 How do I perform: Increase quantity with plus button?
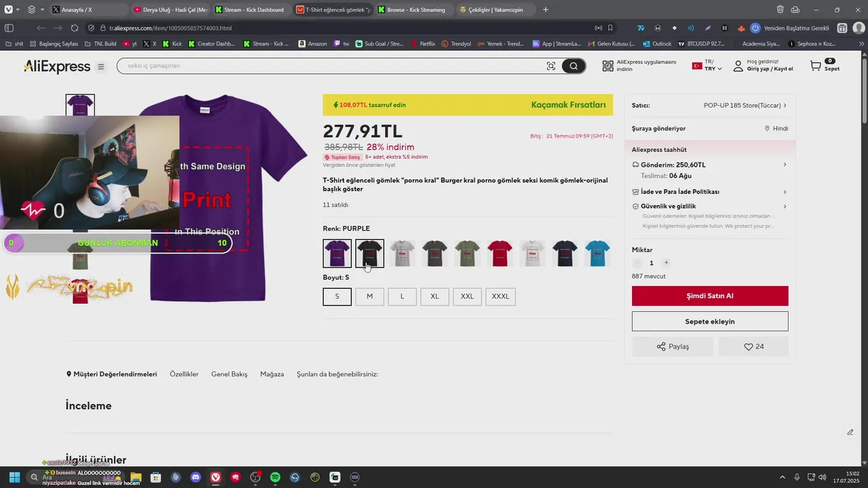click(666, 263)
